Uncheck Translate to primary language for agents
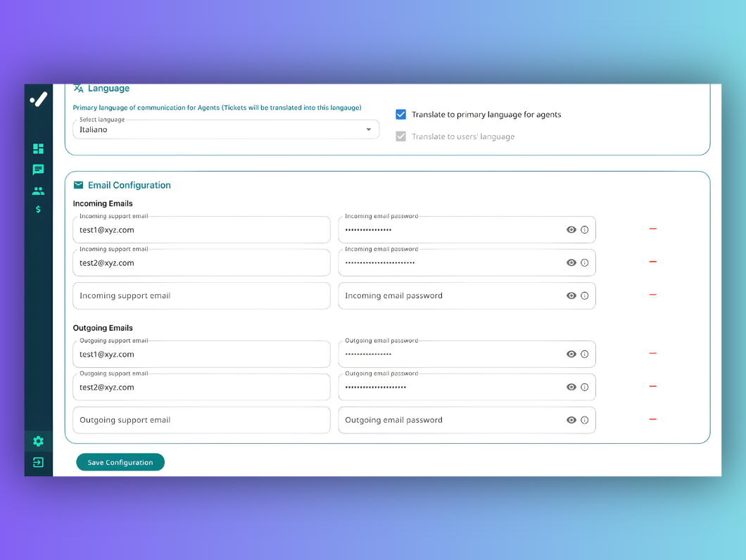746x560 pixels. [x=400, y=114]
